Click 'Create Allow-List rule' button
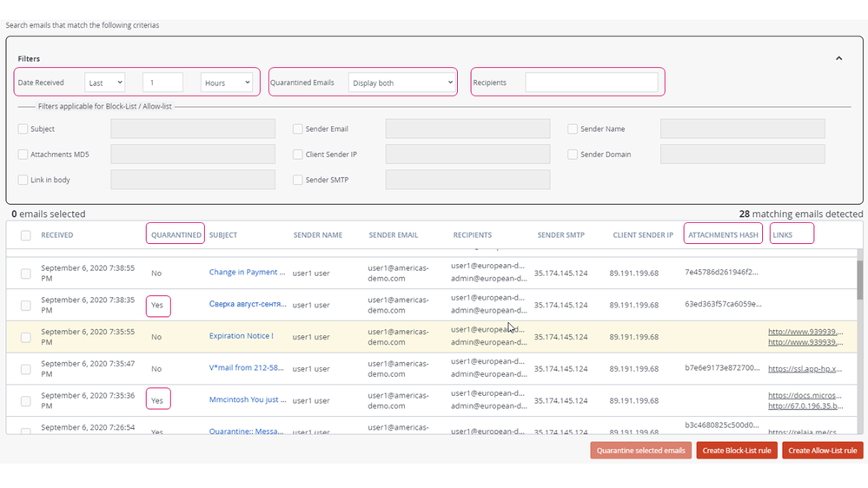The image size is (868, 488). 823,451
